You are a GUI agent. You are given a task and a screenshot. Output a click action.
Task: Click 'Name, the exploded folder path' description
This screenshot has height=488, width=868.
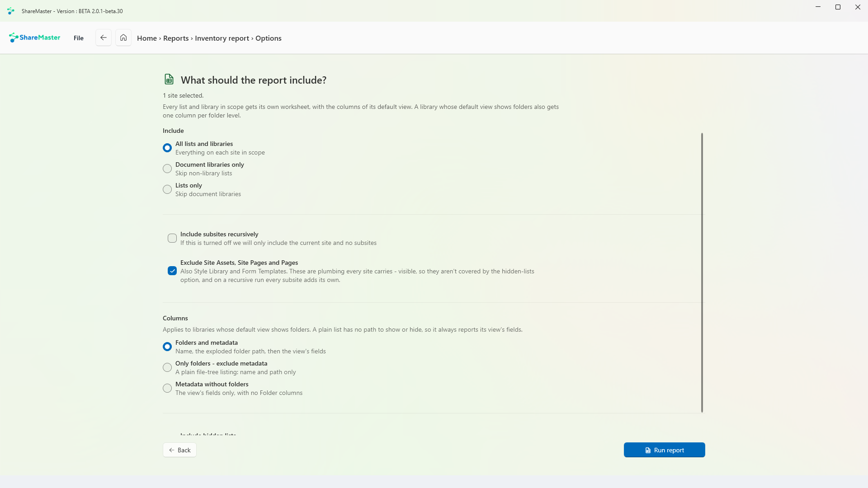click(x=250, y=351)
